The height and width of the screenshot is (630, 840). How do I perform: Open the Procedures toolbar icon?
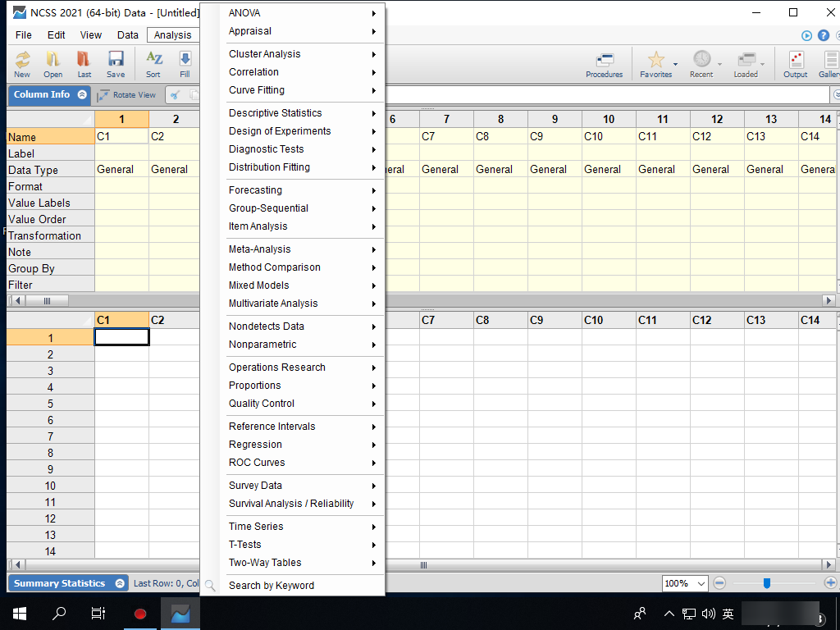pos(605,65)
